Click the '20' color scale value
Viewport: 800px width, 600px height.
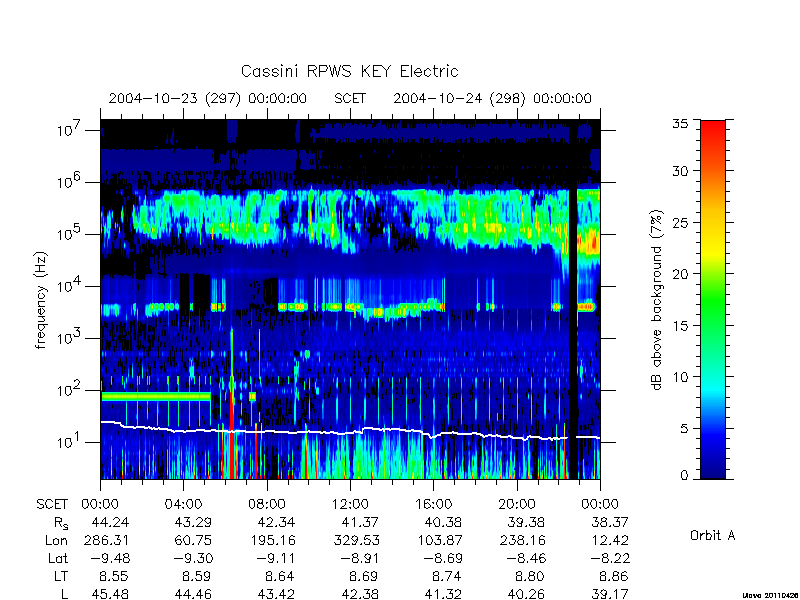point(680,273)
